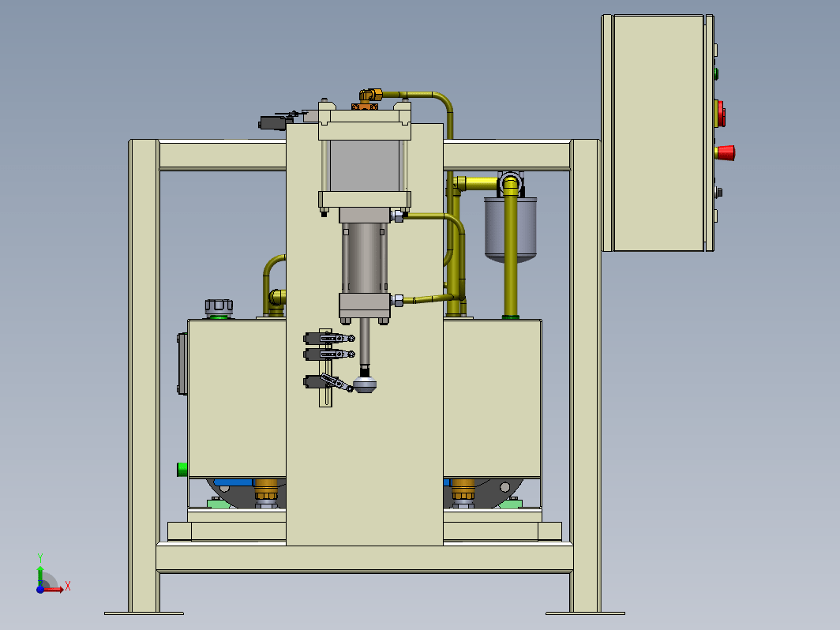
Task: Select the spherical rod-end at cylinder bottom
Action: tap(365, 384)
